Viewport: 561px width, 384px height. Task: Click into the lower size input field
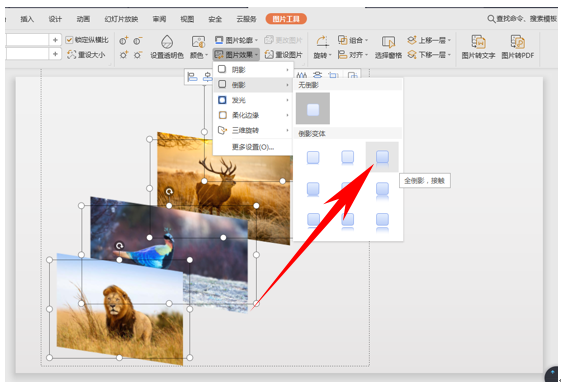click(27, 54)
